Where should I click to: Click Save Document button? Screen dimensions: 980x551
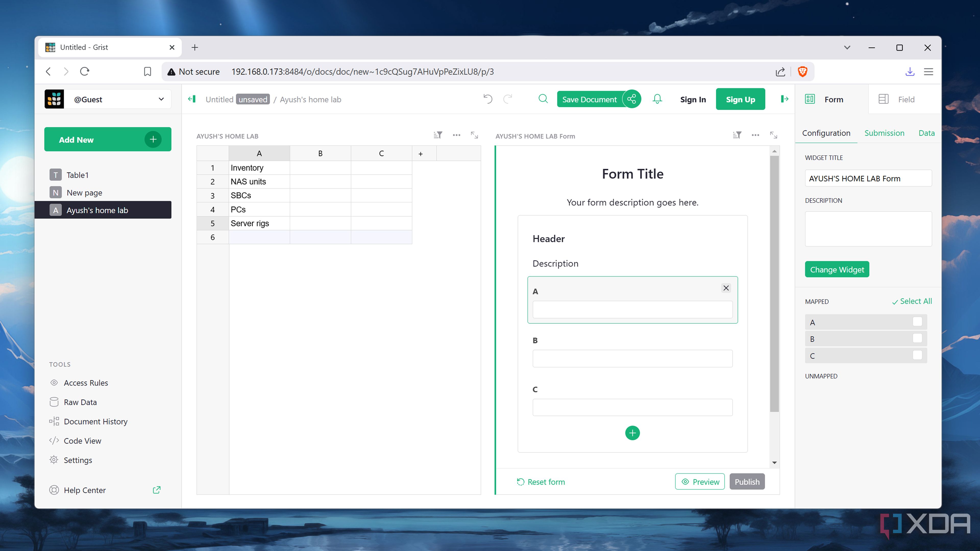pyautogui.click(x=589, y=99)
